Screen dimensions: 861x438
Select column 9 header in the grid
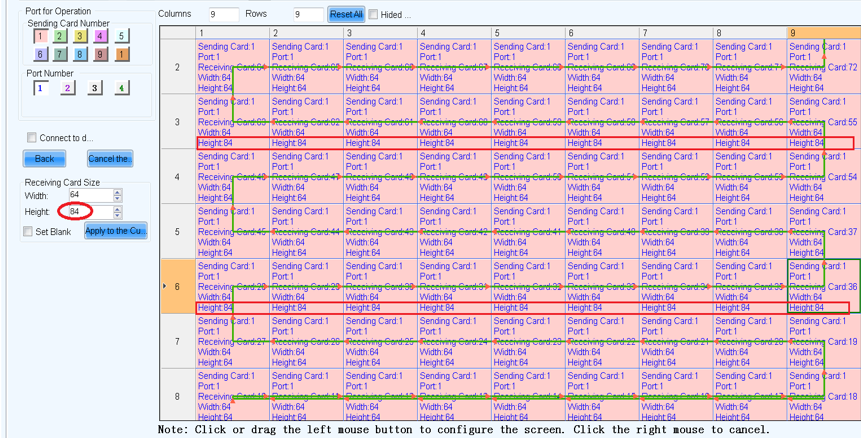tap(823, 33)
